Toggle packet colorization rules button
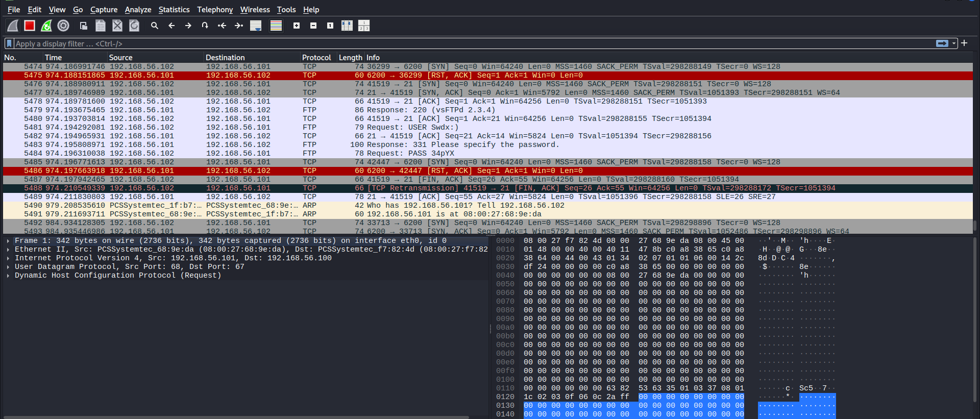 [276, 26]
